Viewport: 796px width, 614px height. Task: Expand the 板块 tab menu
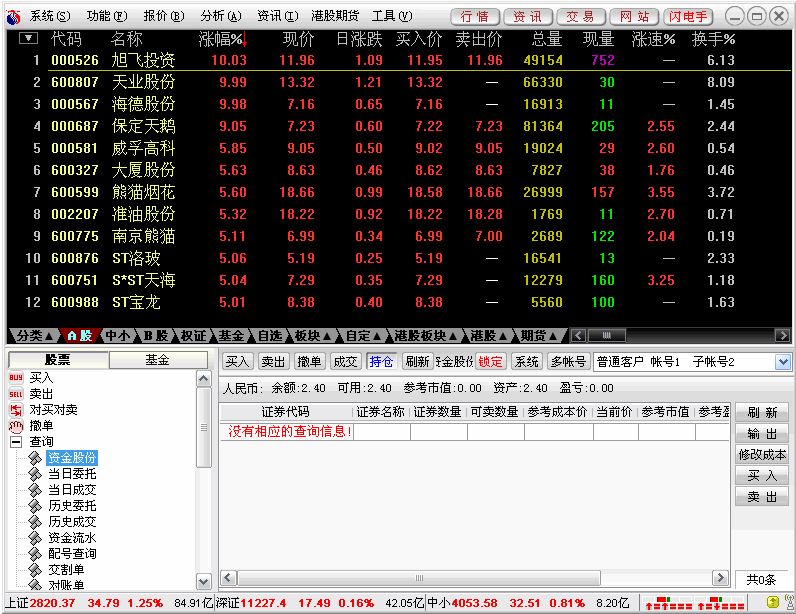(313, 336)
